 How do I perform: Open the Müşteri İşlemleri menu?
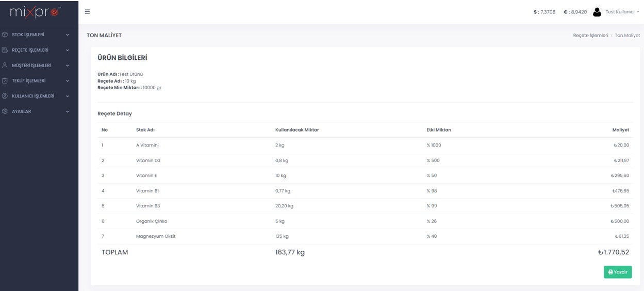coord(31,66)
